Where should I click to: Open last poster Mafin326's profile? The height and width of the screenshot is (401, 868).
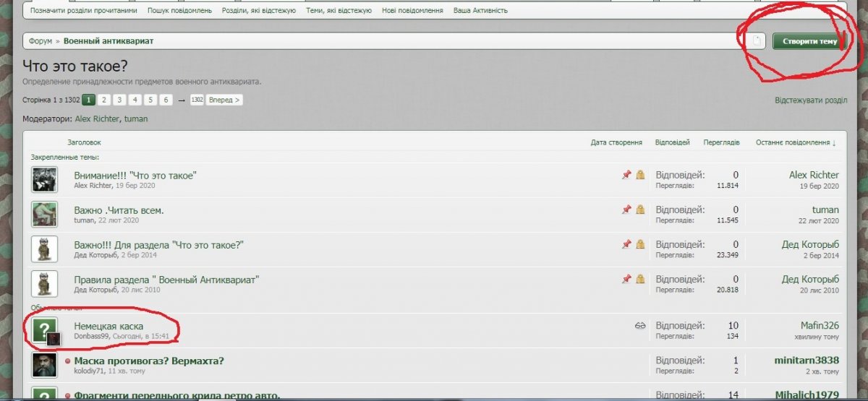pos(820,325)
